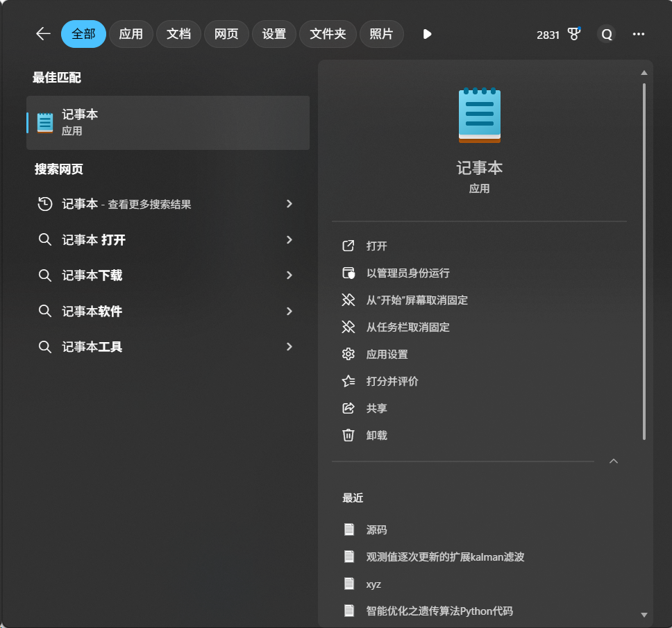Viewport: 672px width, 628px height.
Task: Expand the 记事本下载 chevron
Action: [x=289, y=275]
